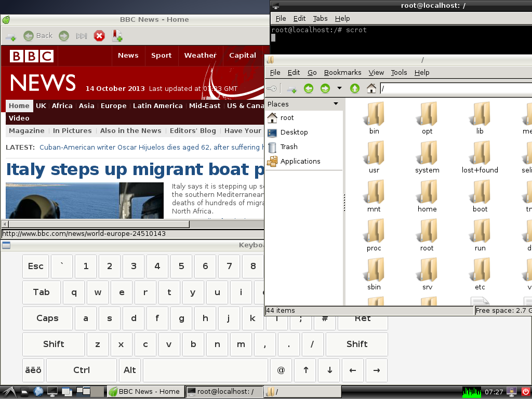Click the red power button in tray
Screen dimensions: 532x399
pyautogui.click(x=526, y=392)
